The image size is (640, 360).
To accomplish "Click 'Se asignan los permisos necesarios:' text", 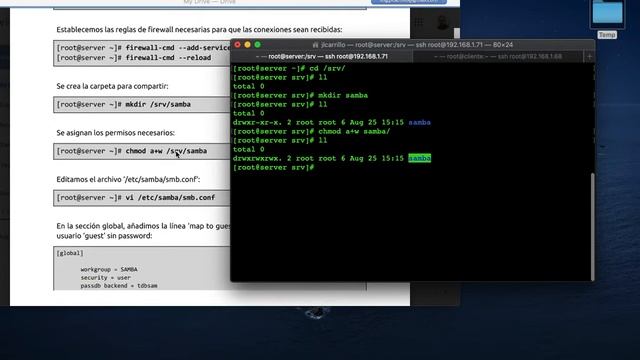I will (x=116, y=133).
